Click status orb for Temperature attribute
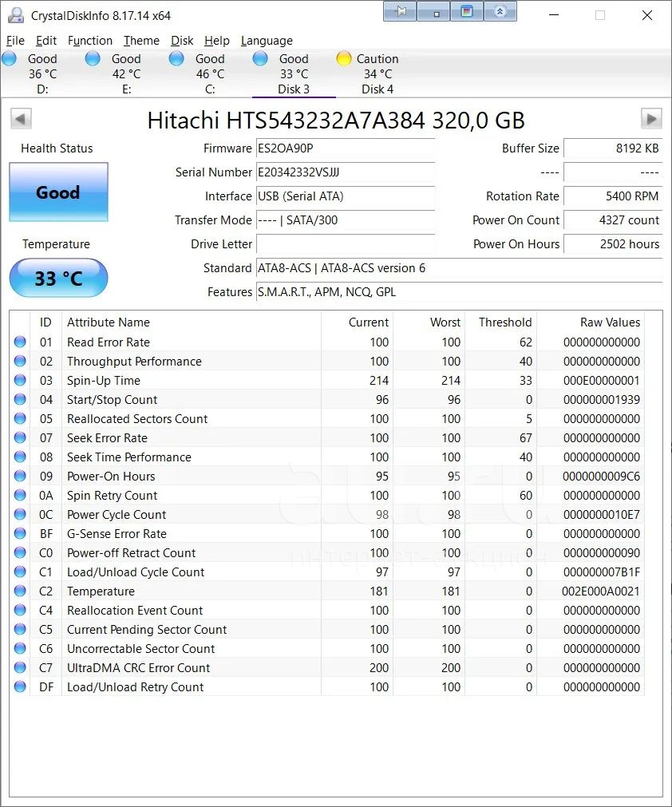This screenshot has width=672, height=807. (20, 591)
